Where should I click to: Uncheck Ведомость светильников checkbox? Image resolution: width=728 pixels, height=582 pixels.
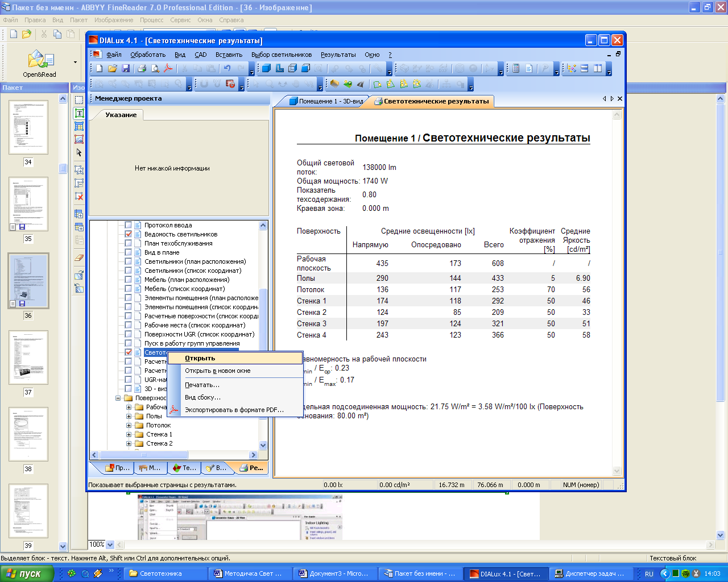128,234
